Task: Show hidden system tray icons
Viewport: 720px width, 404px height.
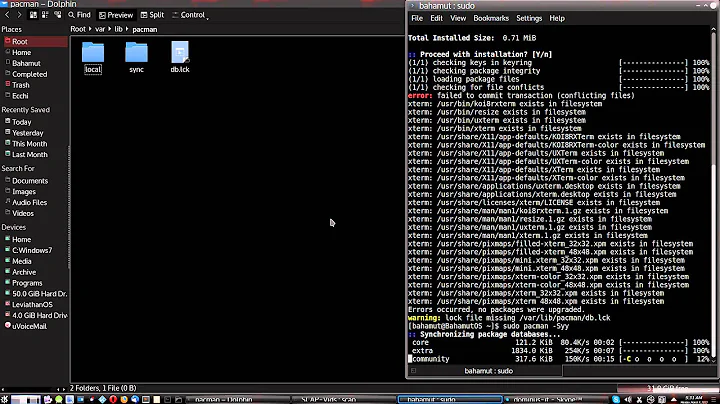Action: [x=674, y=400]
